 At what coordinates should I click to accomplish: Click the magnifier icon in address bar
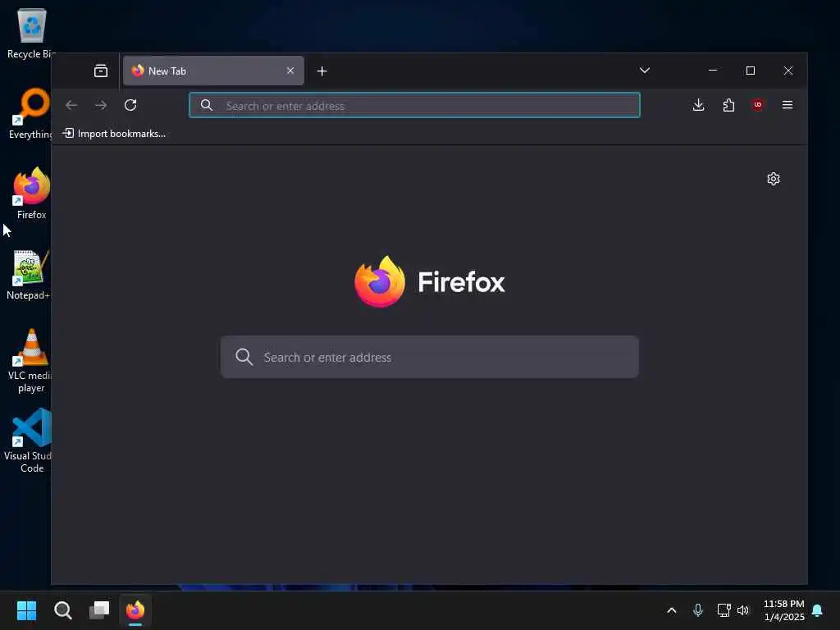click(207, 106)
